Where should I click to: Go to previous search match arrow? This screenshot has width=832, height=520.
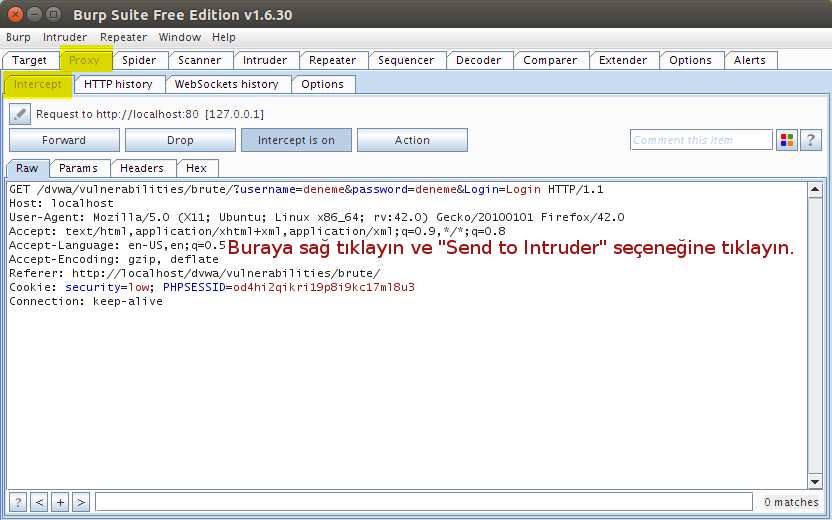coord(39,502)
